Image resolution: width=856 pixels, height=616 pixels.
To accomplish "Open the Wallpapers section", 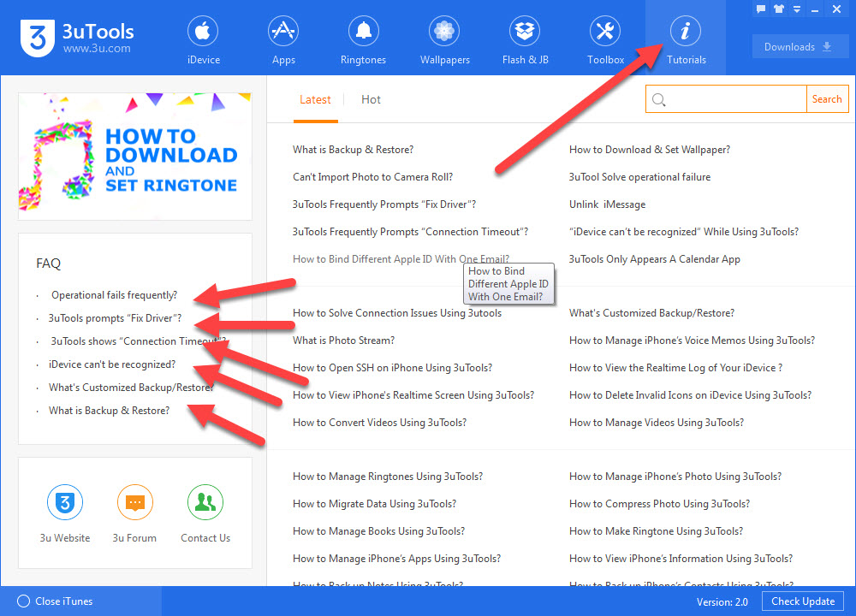I will 444,40.
